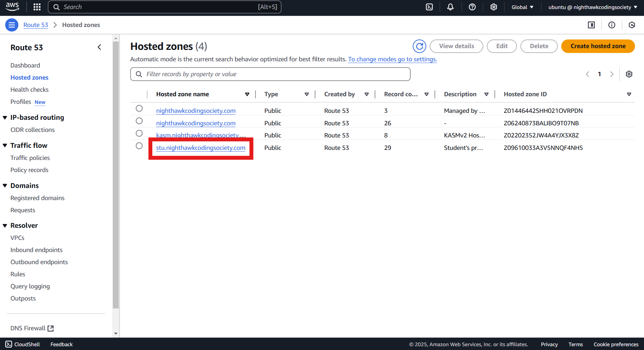This screenshot has height=350, width=644.
Task: Open the stu.nighthawkcodingsociety.com hosted zone link
Action: click(201, 148)
